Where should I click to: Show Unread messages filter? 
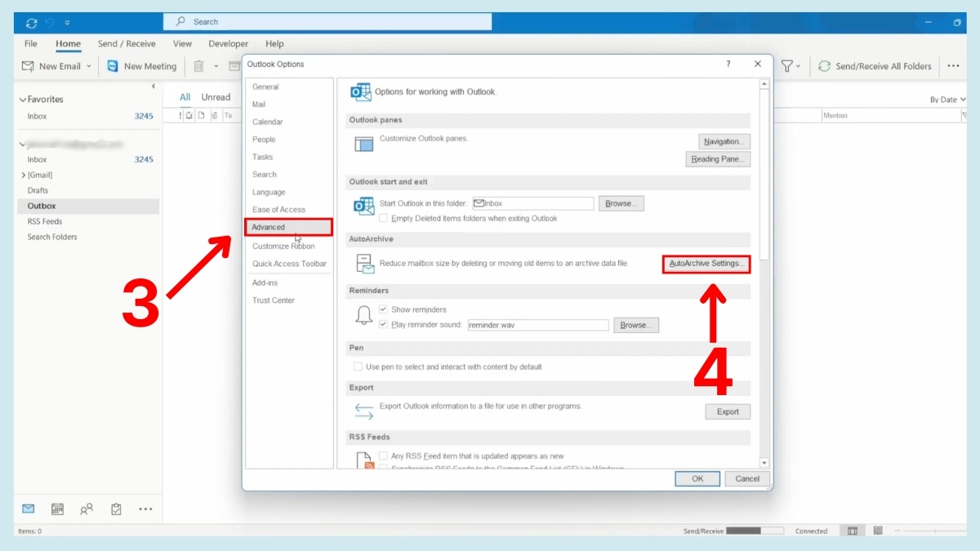pos(216,97)
